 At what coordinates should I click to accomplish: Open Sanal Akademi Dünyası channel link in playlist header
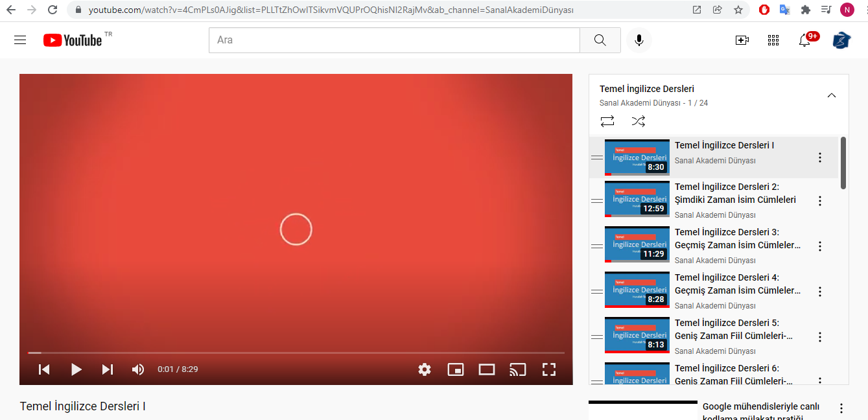[640, 103]
